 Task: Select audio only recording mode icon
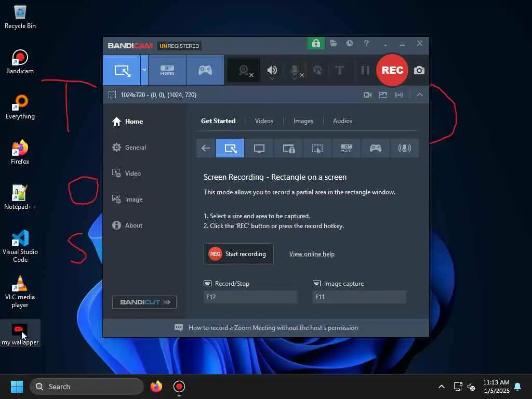(x=404, y=148)
